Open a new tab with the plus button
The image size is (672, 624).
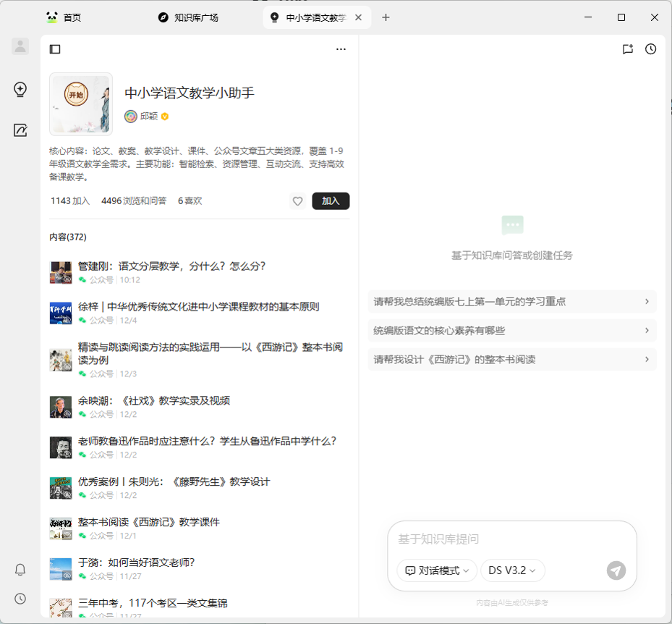click(x=386, y=17)
